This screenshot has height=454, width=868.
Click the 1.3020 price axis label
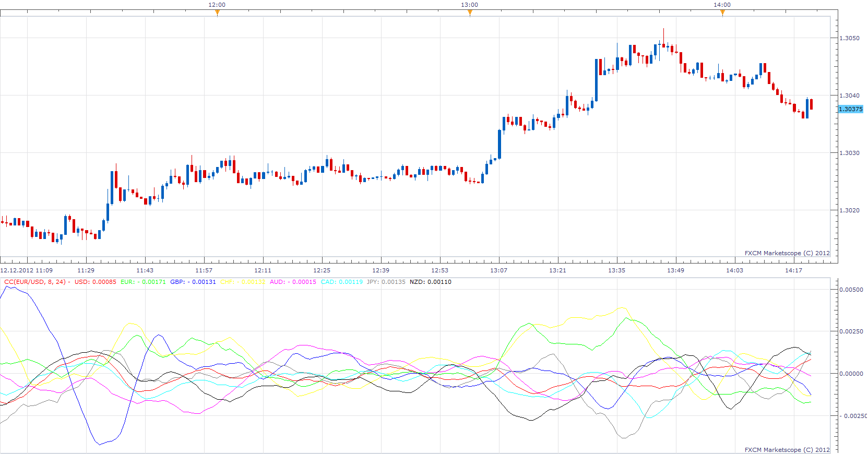click(x=849, y=210)
